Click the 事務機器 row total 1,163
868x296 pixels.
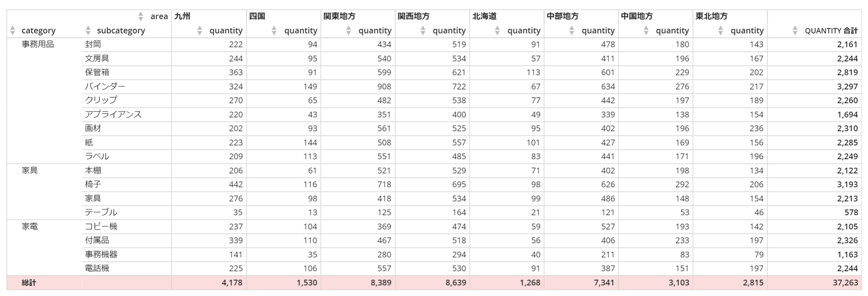pyautogui.click(x=848, y=254)
